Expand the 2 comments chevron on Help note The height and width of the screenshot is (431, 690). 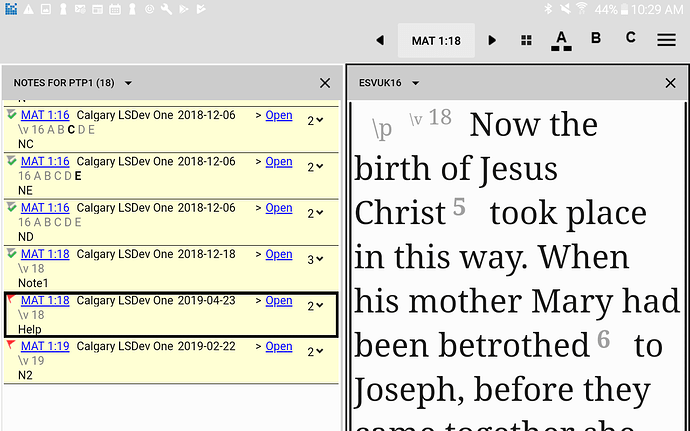(x=315, y=306)
